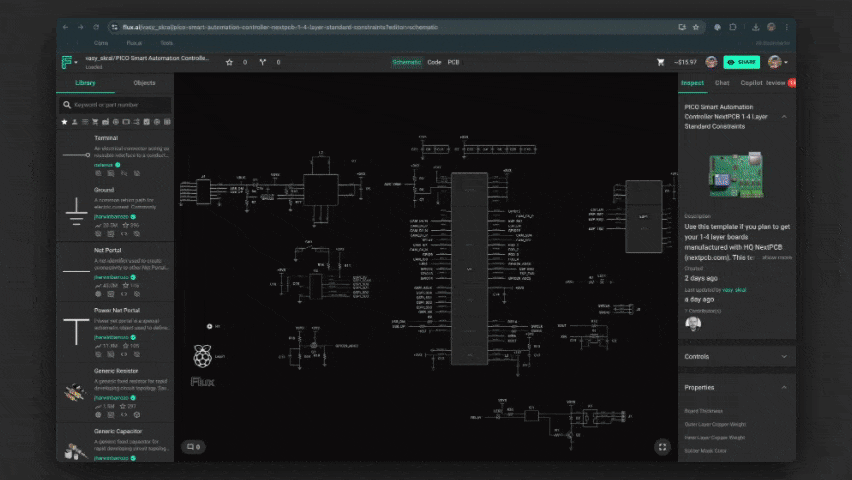Click the fork project icon
The width and height of the screenshot is (852, 480).
pos(263,62)
